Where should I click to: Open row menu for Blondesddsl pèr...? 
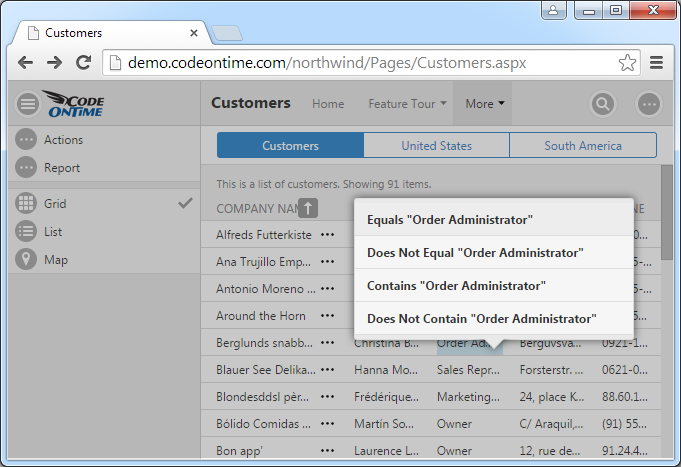[x=327, y=397]
